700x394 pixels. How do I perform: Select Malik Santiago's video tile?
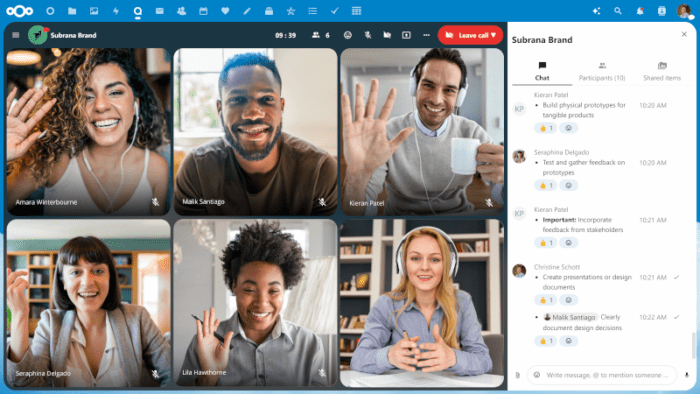click(255, 132)
